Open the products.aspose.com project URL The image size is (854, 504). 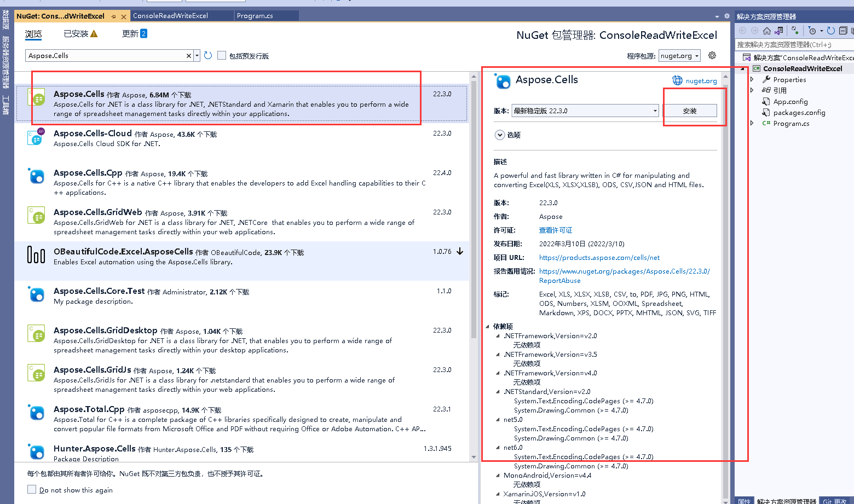coord(599,258)
